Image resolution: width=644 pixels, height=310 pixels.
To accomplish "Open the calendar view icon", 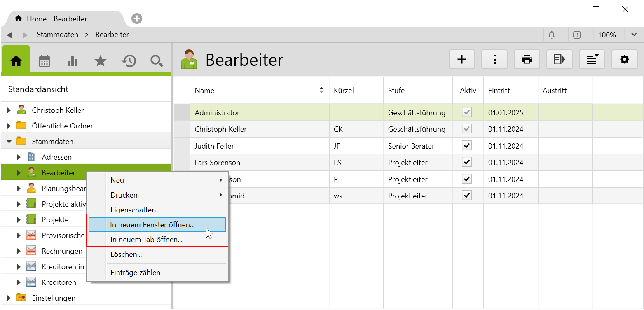I will (44, 61).
